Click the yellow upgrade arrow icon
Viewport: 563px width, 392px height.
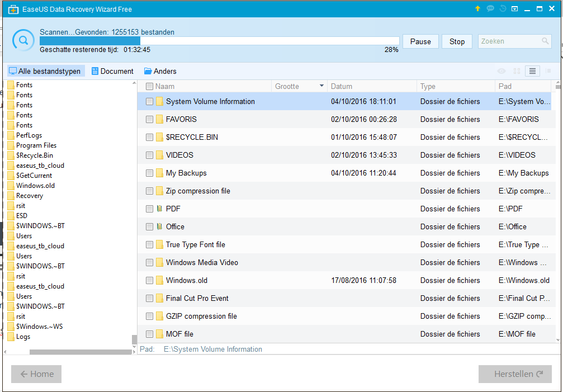click(477, 9)
